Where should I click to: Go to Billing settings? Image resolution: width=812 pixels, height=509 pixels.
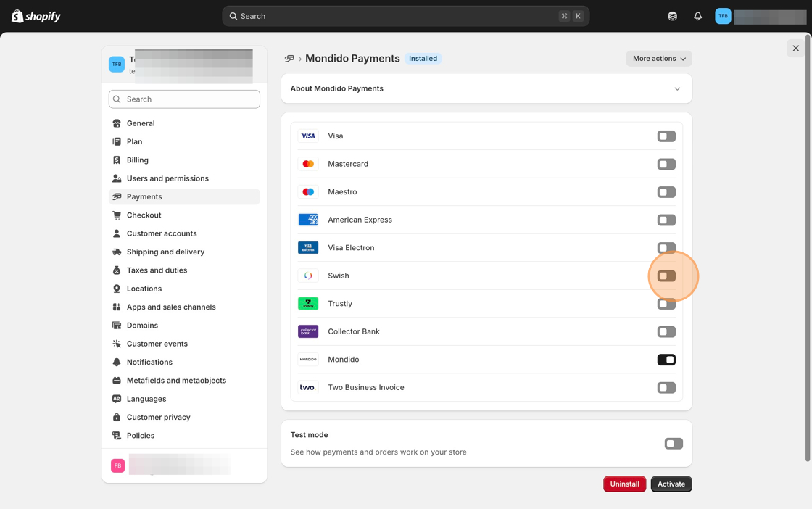point(184,160)
